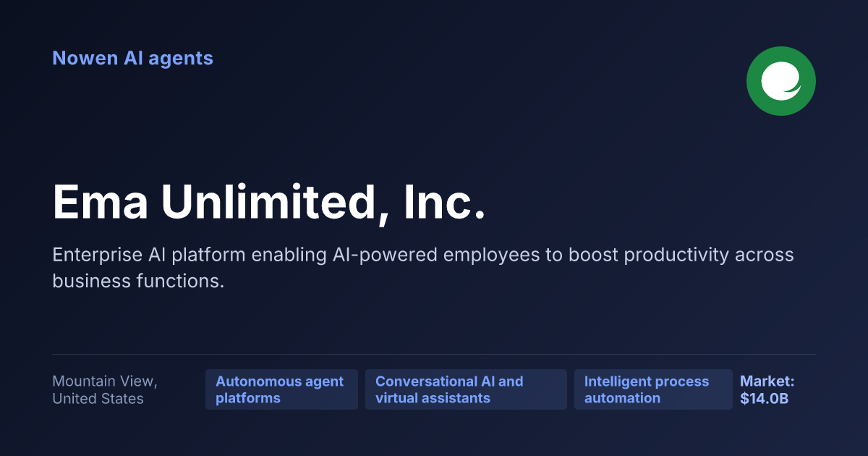Click the Enterprise AI platform description text
The height and width of the screenshot is (456, 868).
pyautogui.click(x=423, y=268)
